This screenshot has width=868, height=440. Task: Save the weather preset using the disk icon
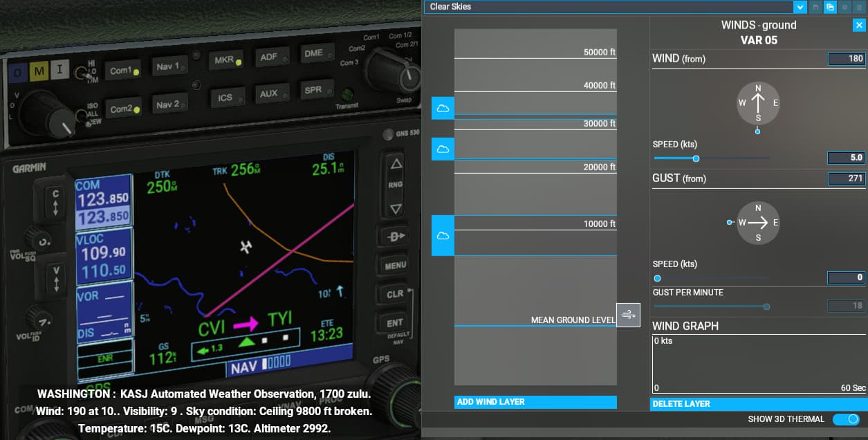click(815, 7)
